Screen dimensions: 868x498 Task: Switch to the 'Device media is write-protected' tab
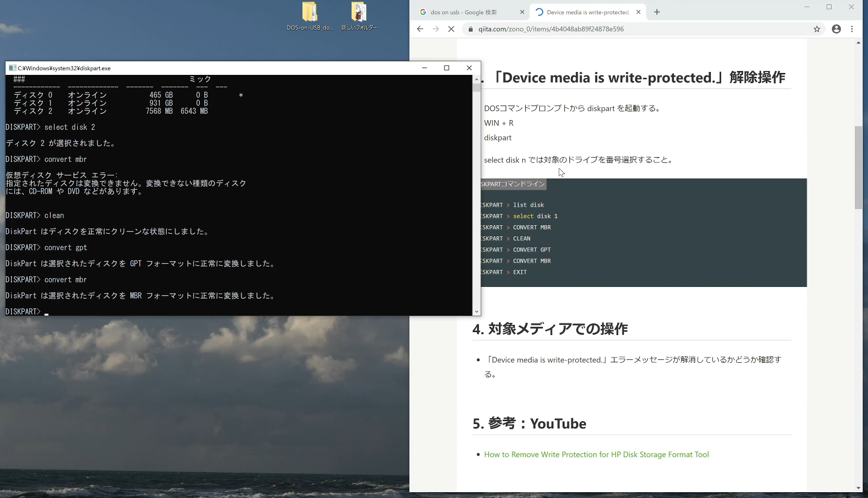click(588, 12)
